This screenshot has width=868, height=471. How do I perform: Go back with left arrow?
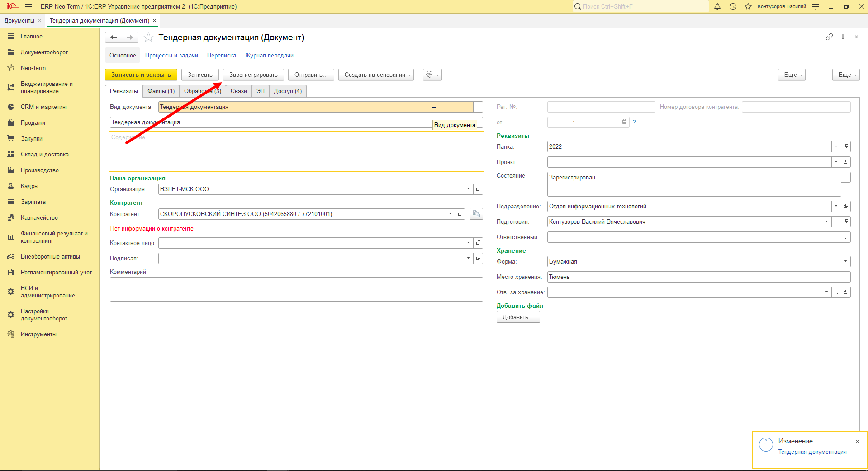click(x=114, y=38)
